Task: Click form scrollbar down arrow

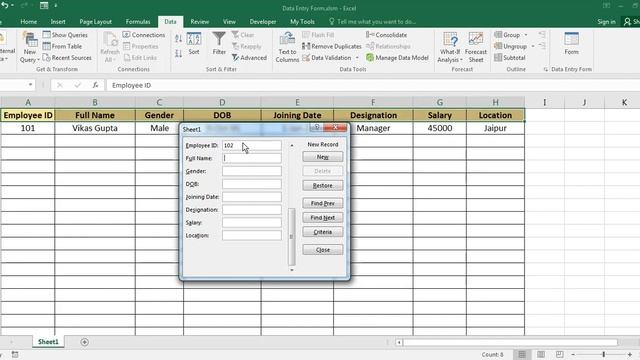Action: pos(292,270)
